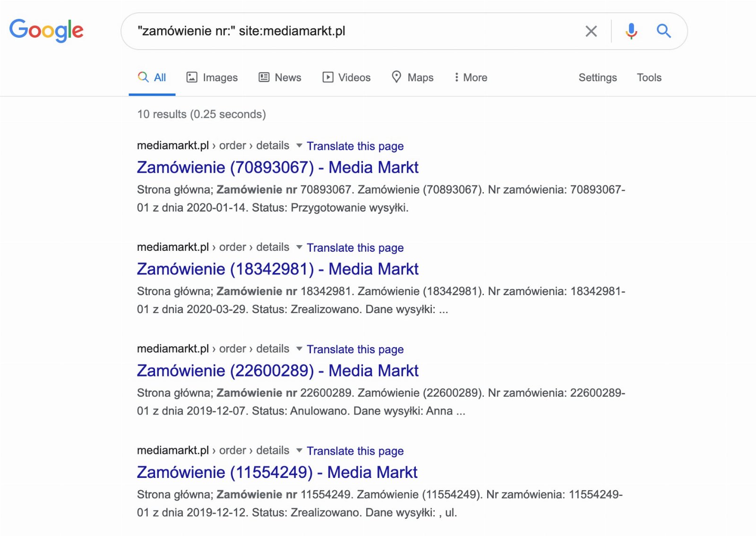Screen dimensions: 756x536
Task: Click the News tab newspaper icon
Action: (x=264, y=77)
